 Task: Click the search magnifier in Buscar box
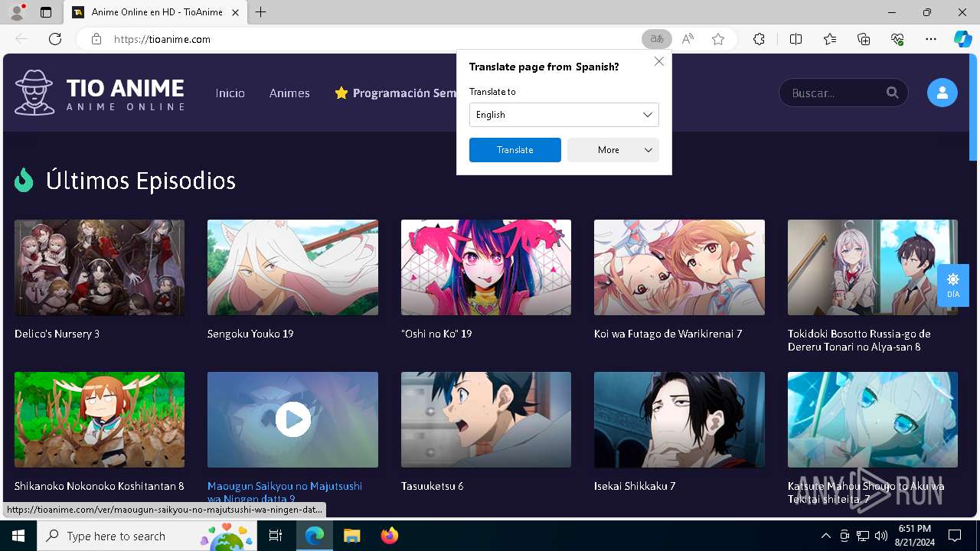(893, 93)
